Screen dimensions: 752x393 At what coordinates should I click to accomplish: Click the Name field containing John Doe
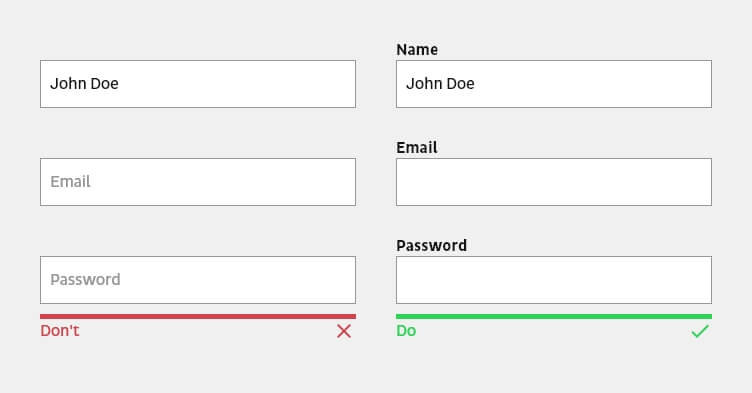coord(554,84)
